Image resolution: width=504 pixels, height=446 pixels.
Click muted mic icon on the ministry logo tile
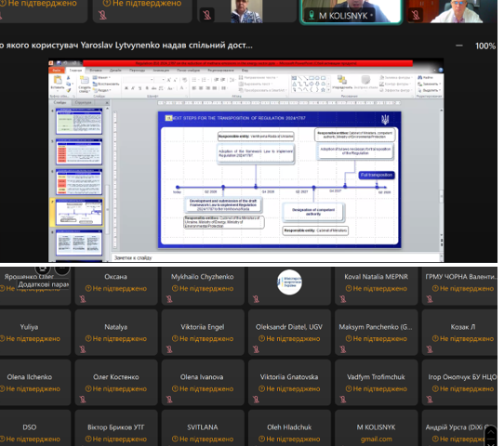click(x=256, y=299)
